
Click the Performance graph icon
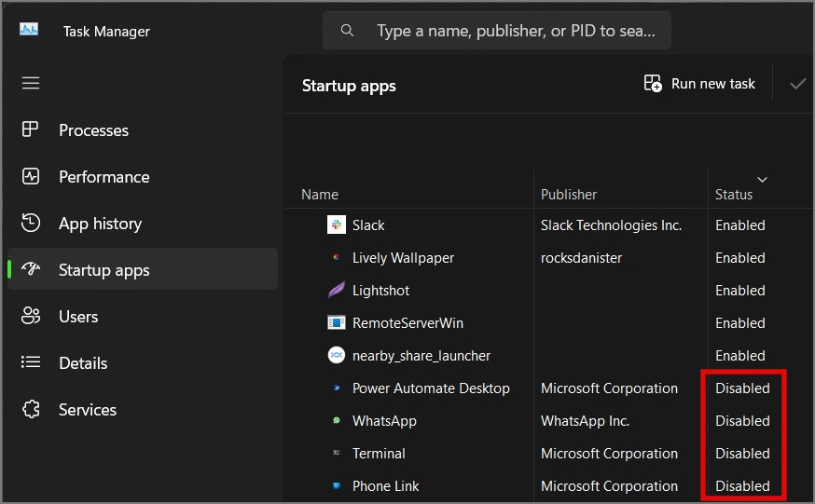pos(31,176)
